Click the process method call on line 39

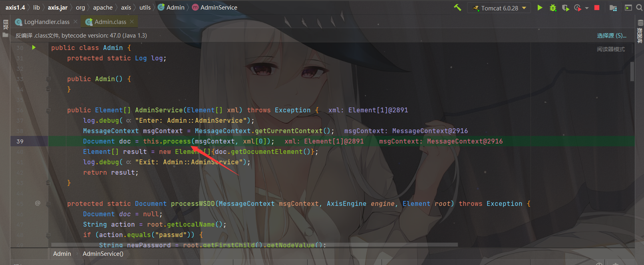177,141
